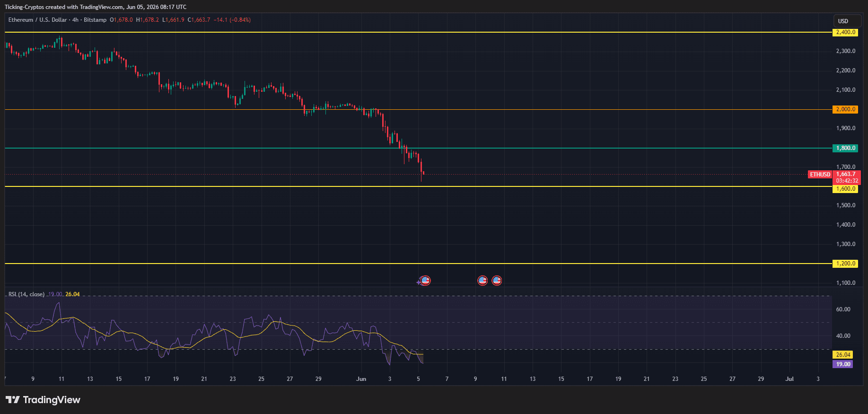Select the orange 2,000.0 price label
The height and width of the screenshot is (414, 868).
pos(845,109)
